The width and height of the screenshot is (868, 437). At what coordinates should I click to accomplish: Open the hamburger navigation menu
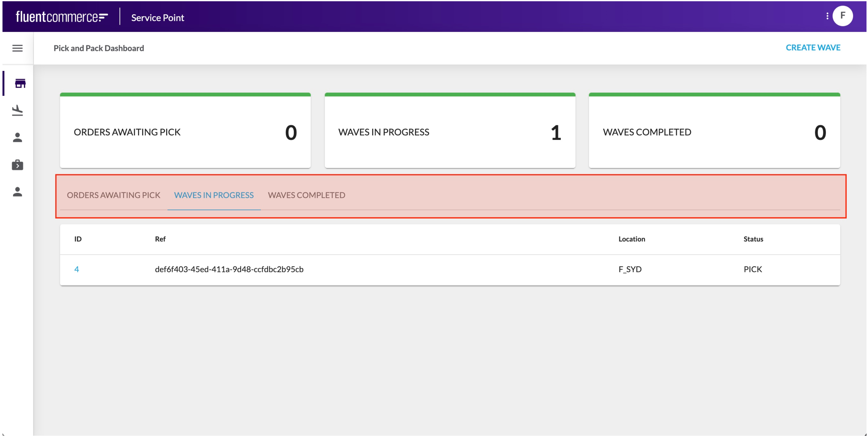pos(17,48)
